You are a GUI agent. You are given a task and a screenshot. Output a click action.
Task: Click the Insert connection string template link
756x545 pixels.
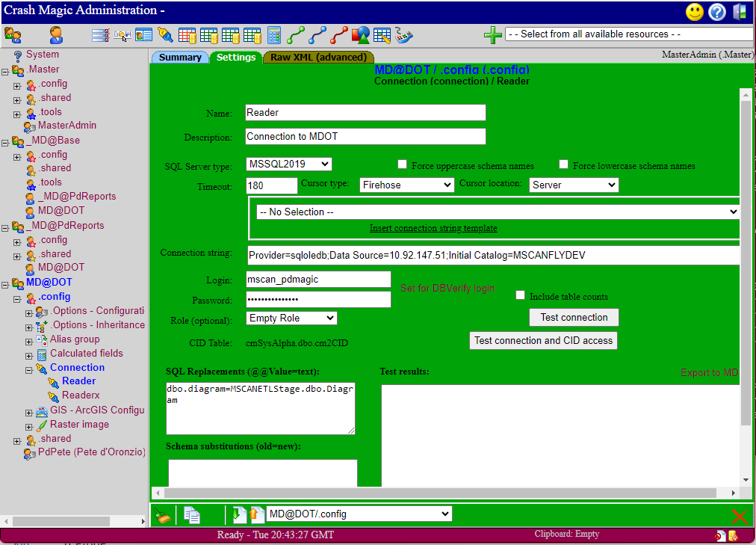click(433, 228)
